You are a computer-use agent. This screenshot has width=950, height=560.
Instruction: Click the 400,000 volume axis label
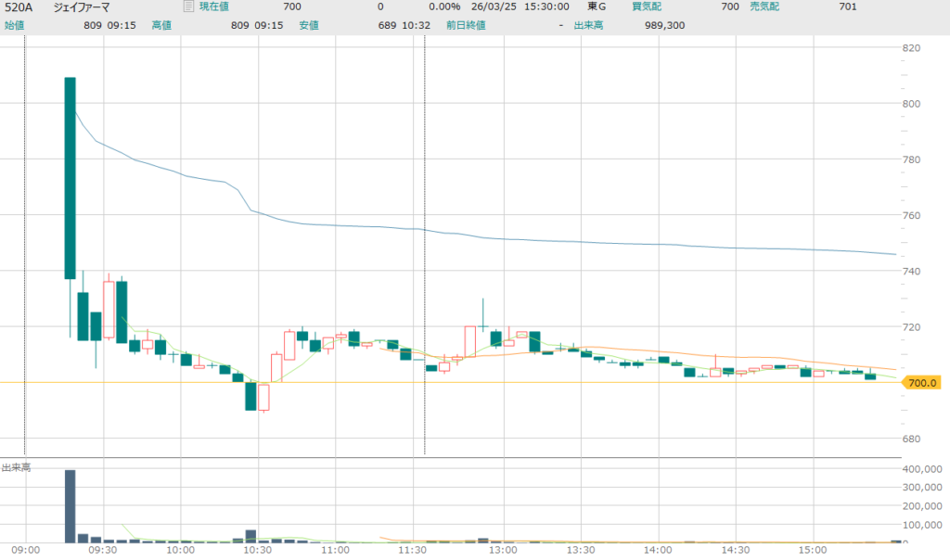[923, 470]
